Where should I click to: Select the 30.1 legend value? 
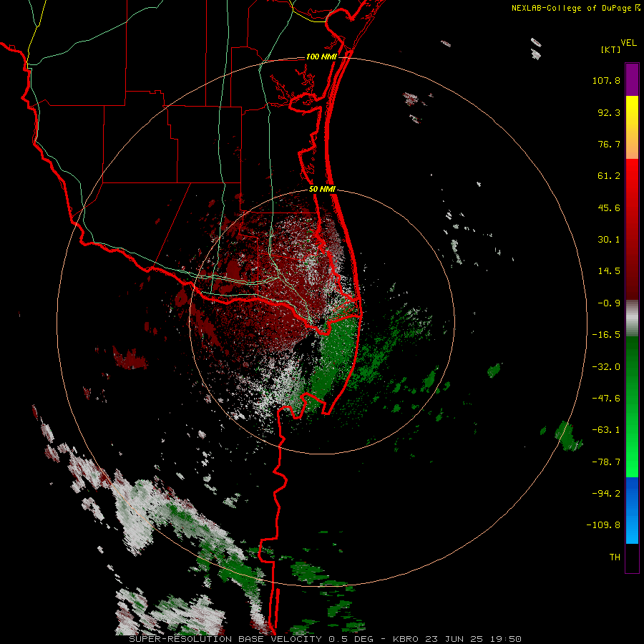[609, 240]
